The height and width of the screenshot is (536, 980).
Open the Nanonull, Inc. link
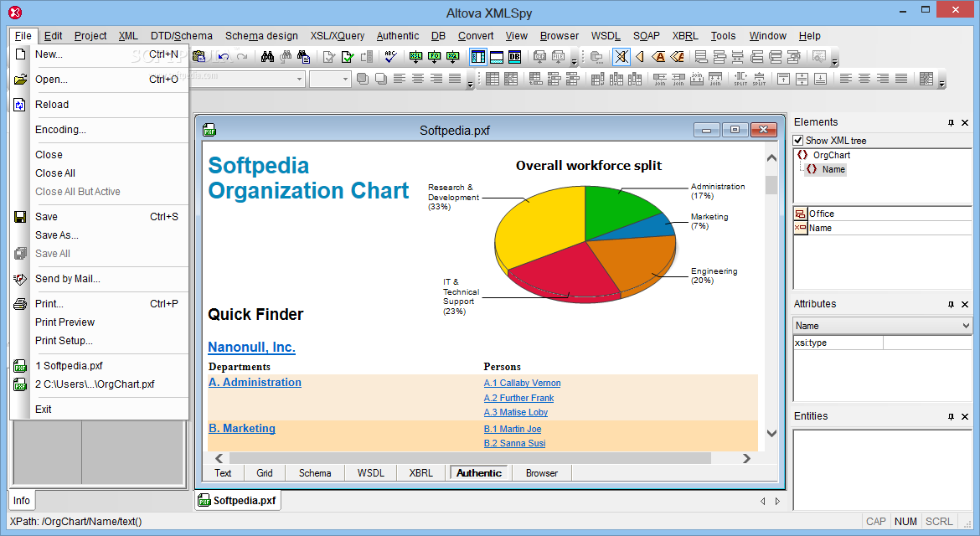point(252,348)
